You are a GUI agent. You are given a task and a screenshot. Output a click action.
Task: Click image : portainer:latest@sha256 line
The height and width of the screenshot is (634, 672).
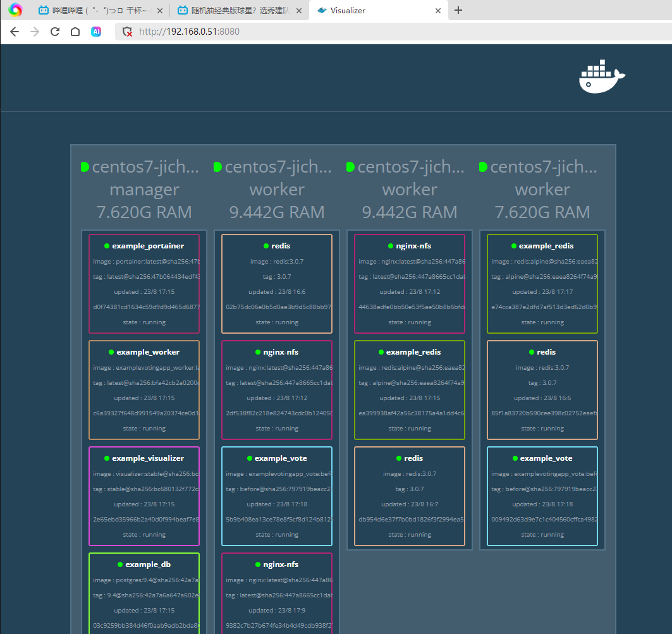146,262
